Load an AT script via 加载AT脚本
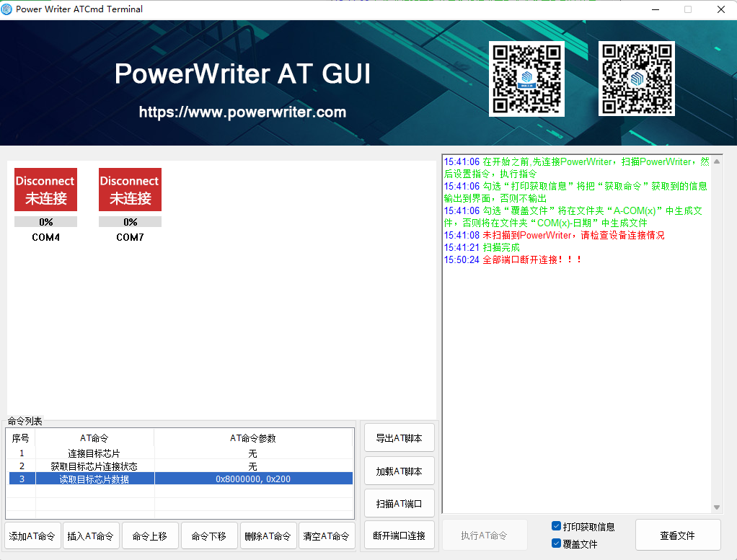The height and width of the screenshot is (560, 737). point(399,471)
